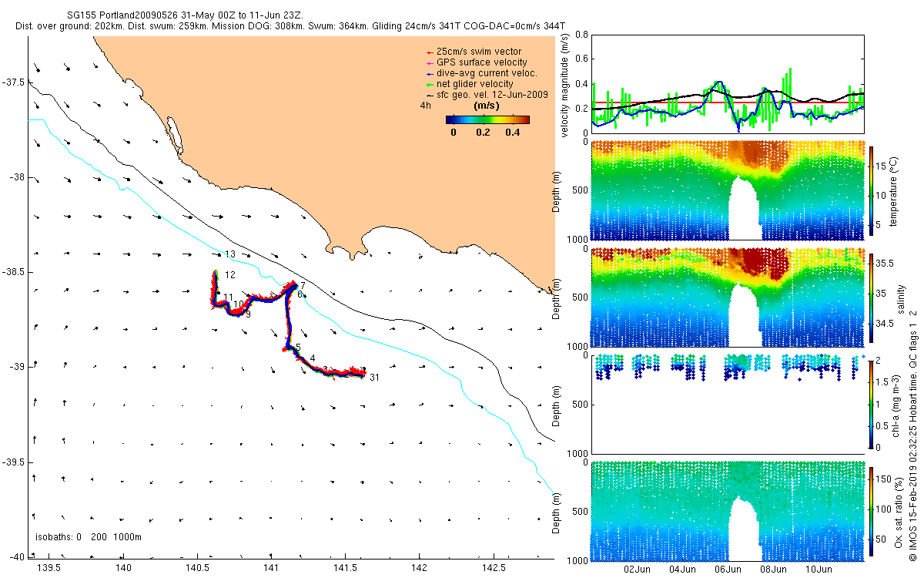Click the "velocity magnitude (m/s)" axis label
This screenshot has height=578, width=924.
coord(564,87)
